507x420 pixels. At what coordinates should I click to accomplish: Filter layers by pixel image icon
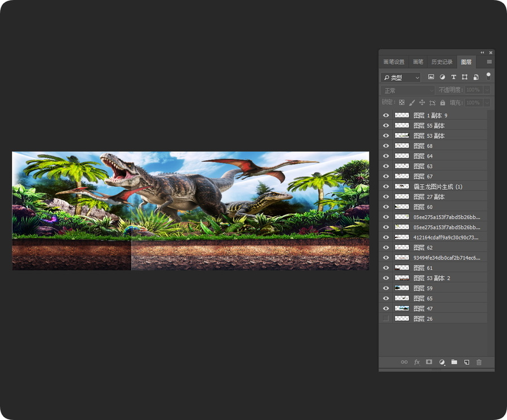(x=431, y=77)
